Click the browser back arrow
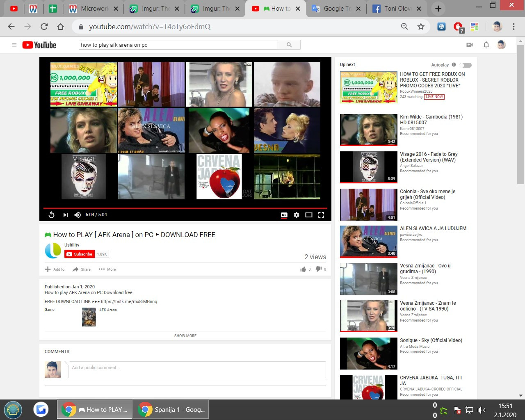The width and height of the screenshot is (525, 420). (x=11, y=27)
